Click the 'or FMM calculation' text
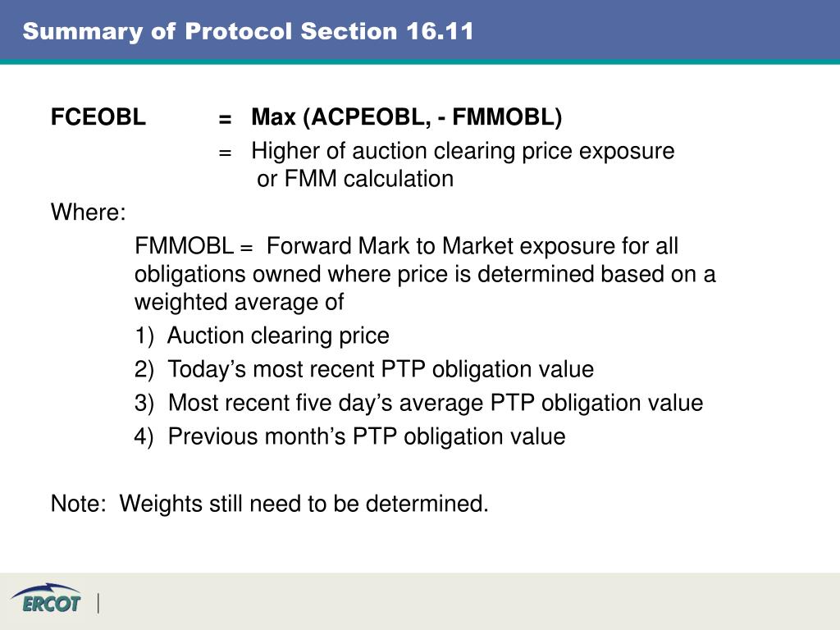The image size is (840, 630). pyautogui.click(x=355, y=179)
